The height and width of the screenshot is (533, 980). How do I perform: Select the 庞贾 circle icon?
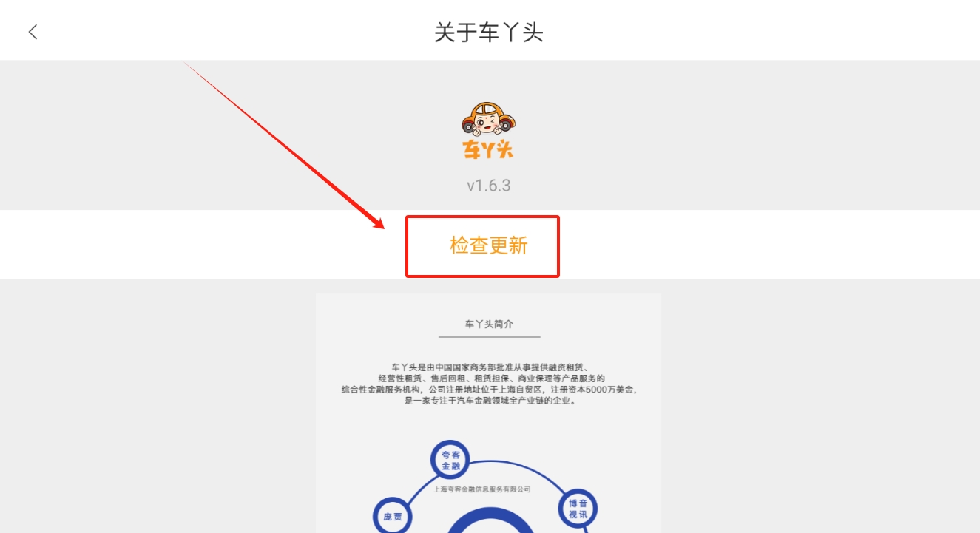[x=392, y=517]
